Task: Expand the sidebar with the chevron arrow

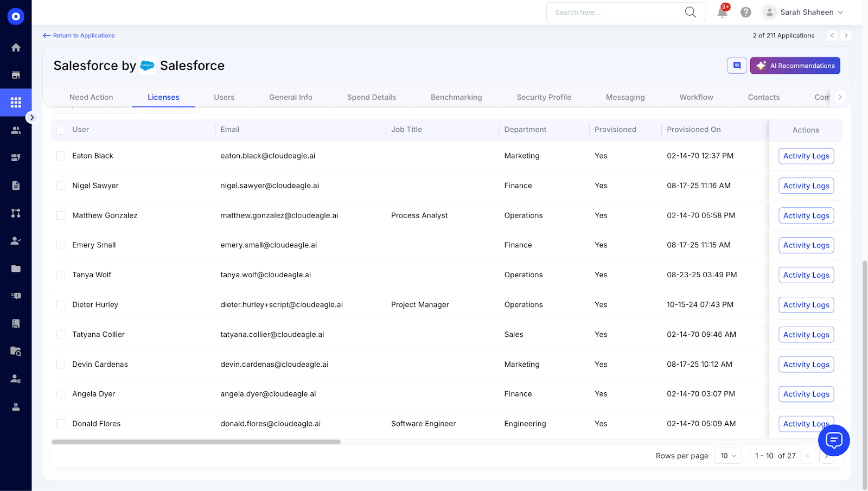Action: pyautogui.click(x=32, y=117)
